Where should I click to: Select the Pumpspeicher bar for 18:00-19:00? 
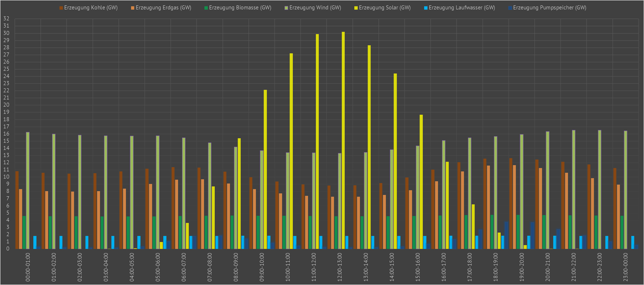506,235
